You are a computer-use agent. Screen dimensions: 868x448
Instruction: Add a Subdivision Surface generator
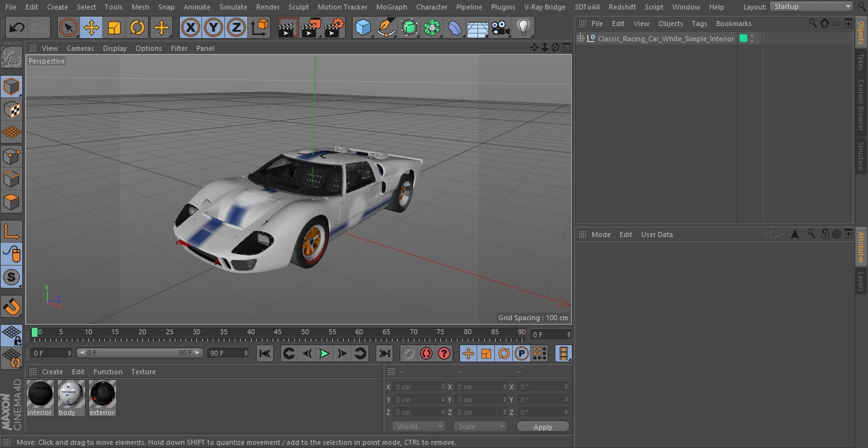(x=409, y=27)
